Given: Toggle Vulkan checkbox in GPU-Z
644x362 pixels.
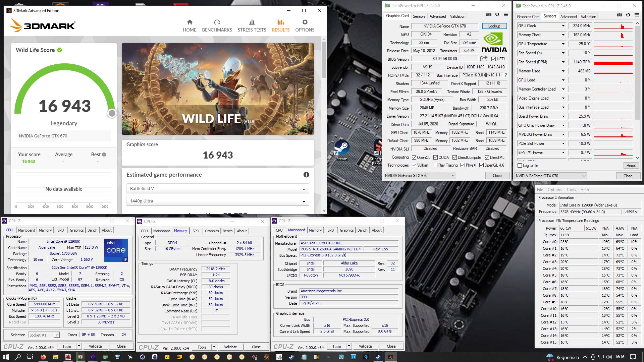Looking at the screenshot, I should tap(414, 165).
